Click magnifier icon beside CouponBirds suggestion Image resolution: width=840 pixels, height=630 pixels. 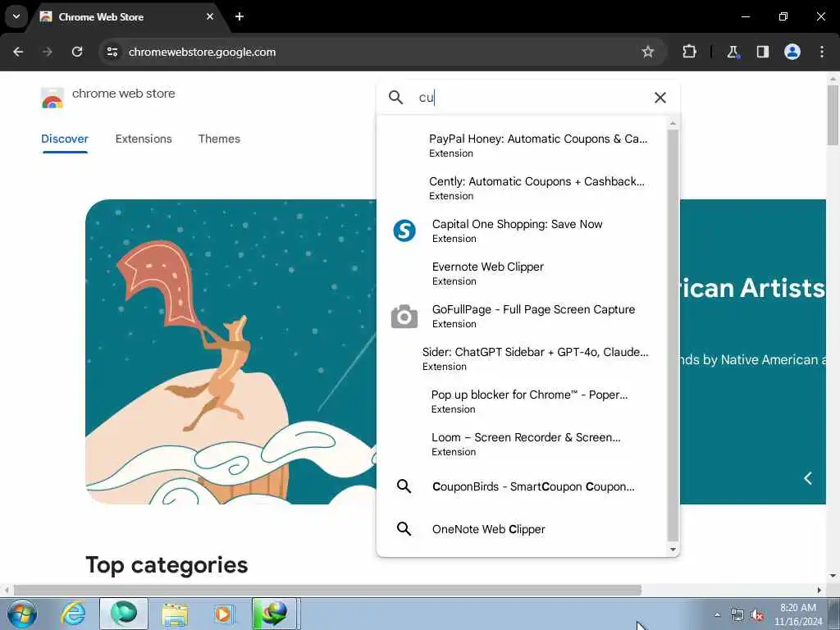pyautogui.click(x=404, y=486)
